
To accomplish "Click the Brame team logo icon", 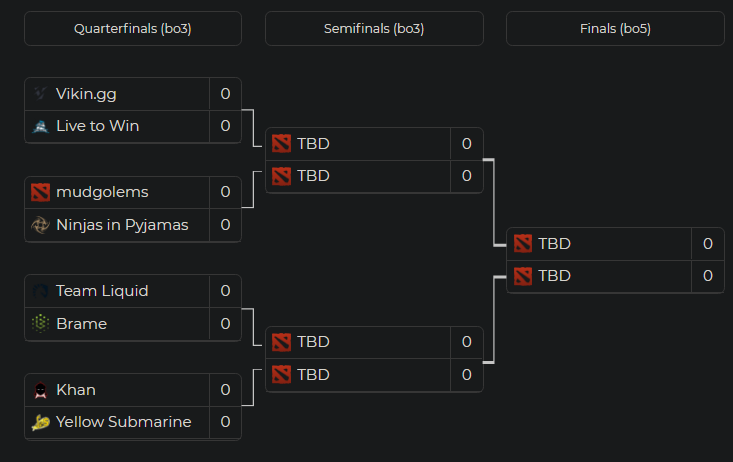I will 40,323.
